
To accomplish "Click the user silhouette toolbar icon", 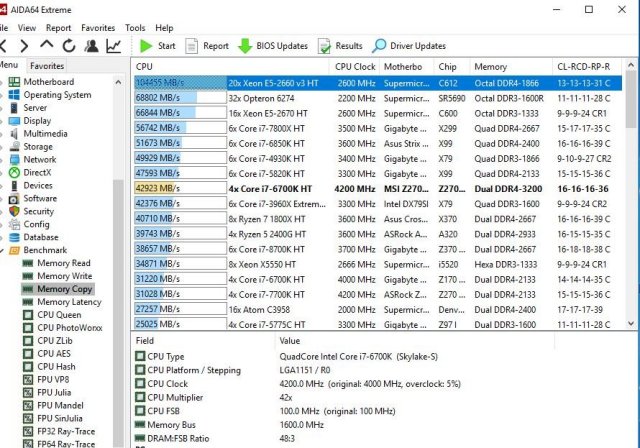I will coord(92,46).
